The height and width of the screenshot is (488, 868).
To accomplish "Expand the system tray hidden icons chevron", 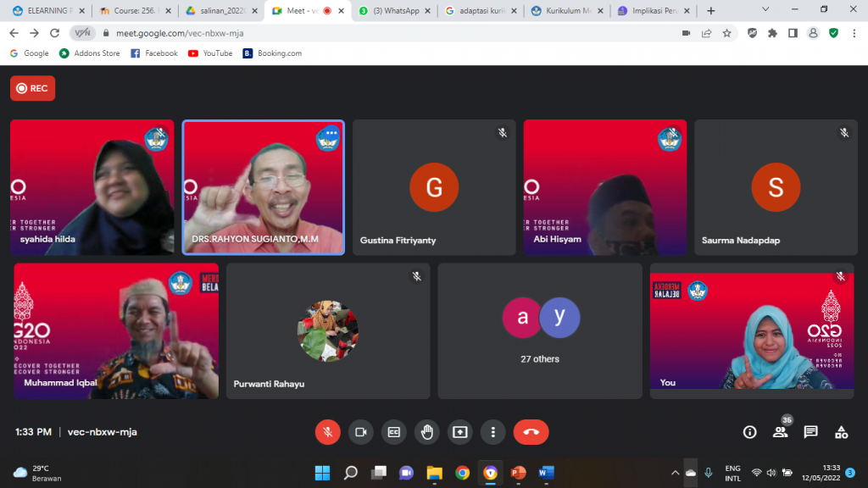I will pyautogui.click(x=676, y=473).
